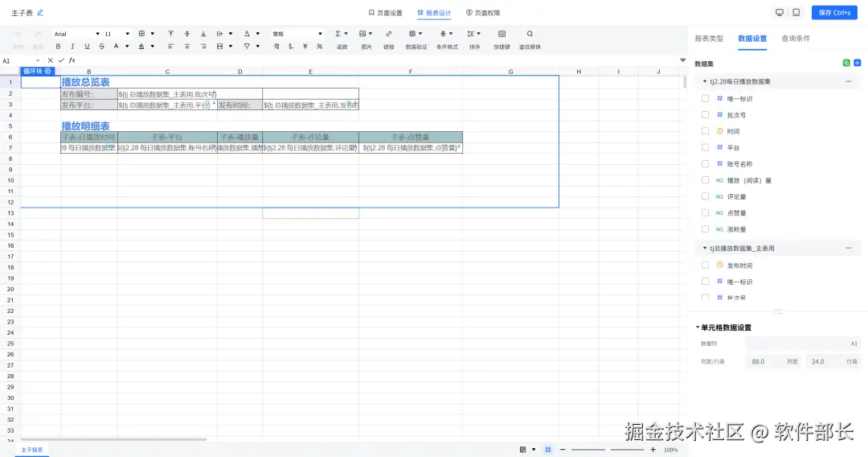This screenshot has width=868, height=457.
Task: Switch to the 报表类型 tab
Action: click(x=709, y=39)
